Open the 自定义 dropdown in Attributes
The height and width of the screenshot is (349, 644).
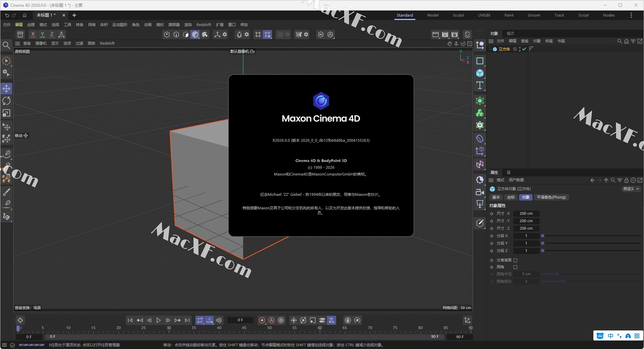click(x=631, y=189)
